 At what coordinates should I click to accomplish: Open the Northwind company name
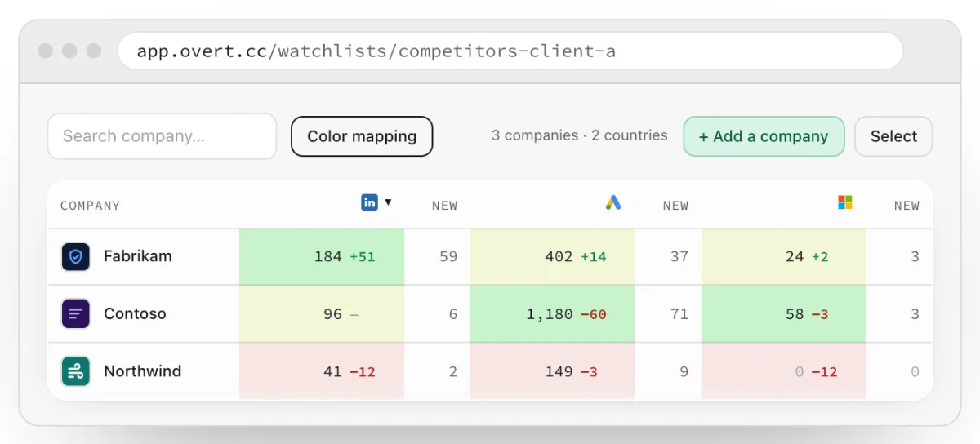(143, 371)
